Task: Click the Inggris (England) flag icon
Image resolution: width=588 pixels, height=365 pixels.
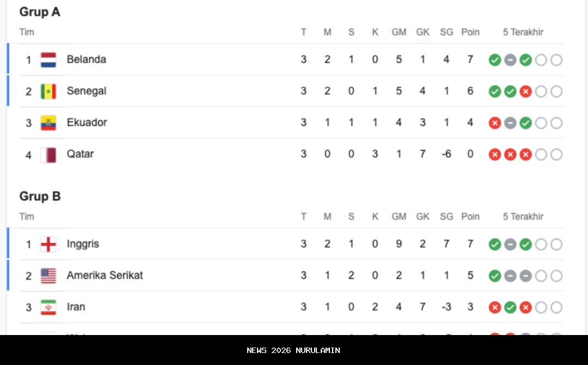Action: pyautogui.click(x=48, y=244)
